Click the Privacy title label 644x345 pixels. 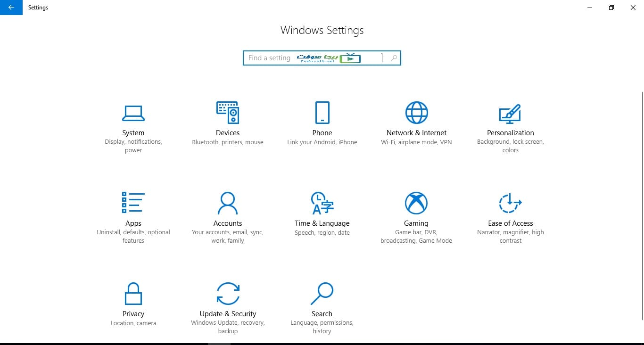point(133,314)
